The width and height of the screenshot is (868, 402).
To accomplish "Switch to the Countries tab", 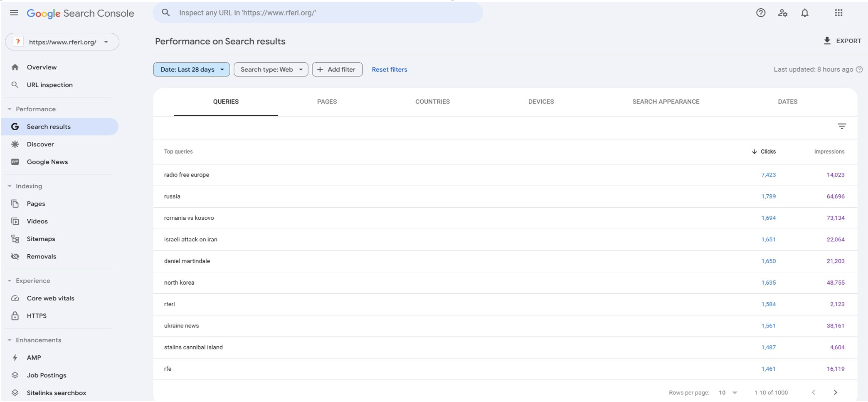I will [432, 102].
